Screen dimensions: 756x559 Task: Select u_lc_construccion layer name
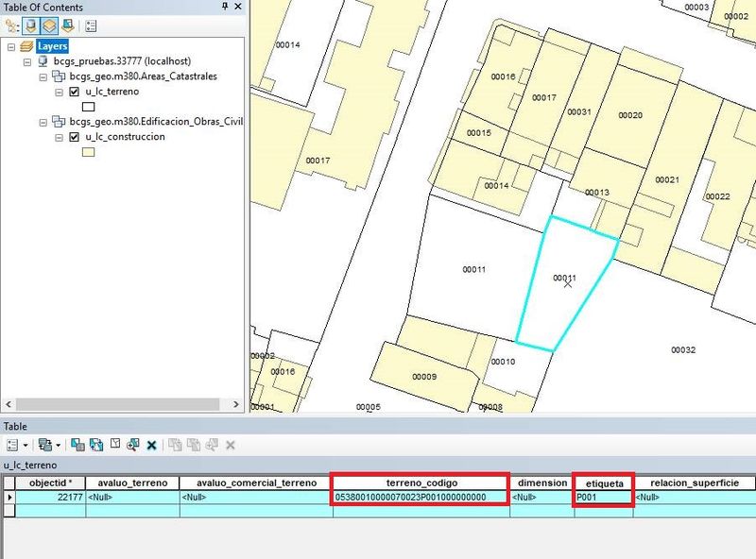[x=125, y=137]
